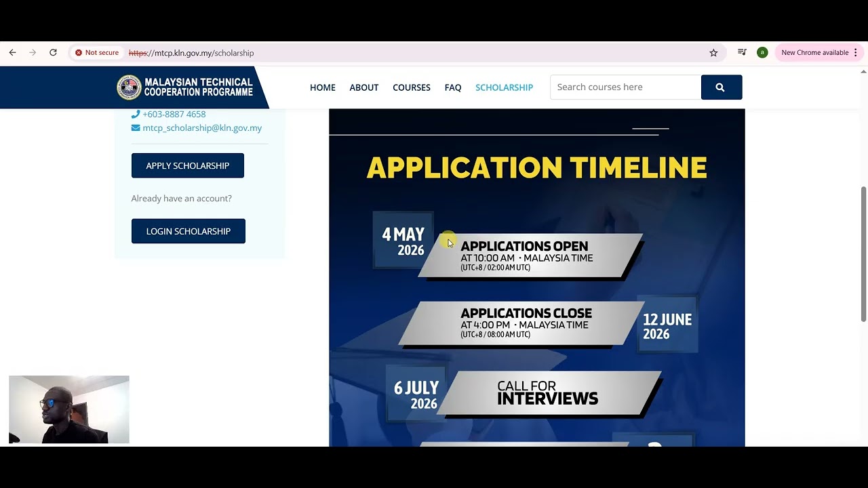Click the magnifier search button
This screenshot has width=868, height=488.
coord(722,87)
